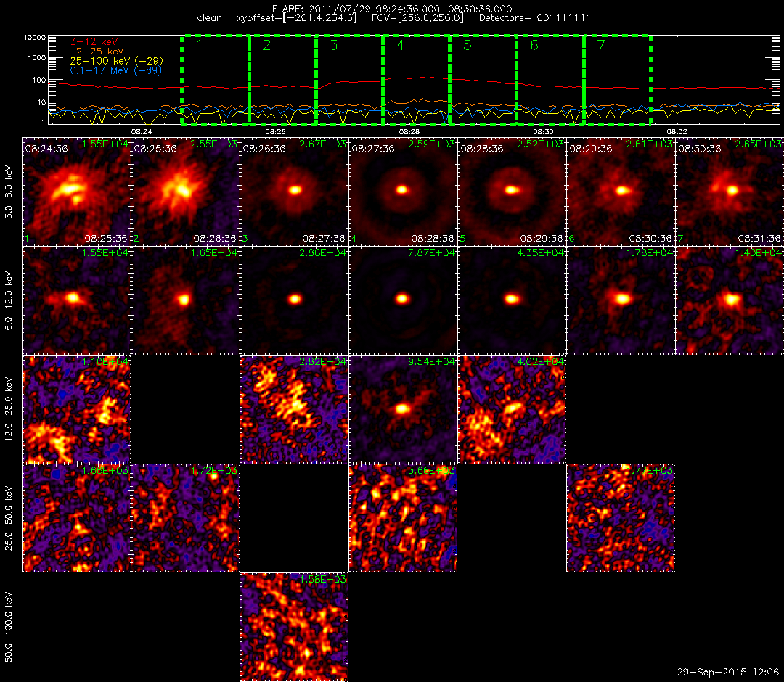Open the 6.0-12.0 keV image labeled 1.40E+04

click(730, 300)
